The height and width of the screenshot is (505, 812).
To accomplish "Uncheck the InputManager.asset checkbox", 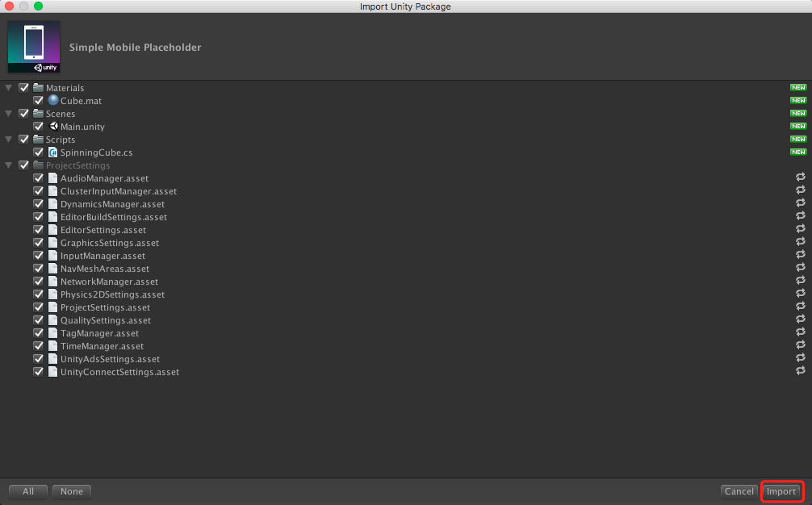I will coord(38,256).
